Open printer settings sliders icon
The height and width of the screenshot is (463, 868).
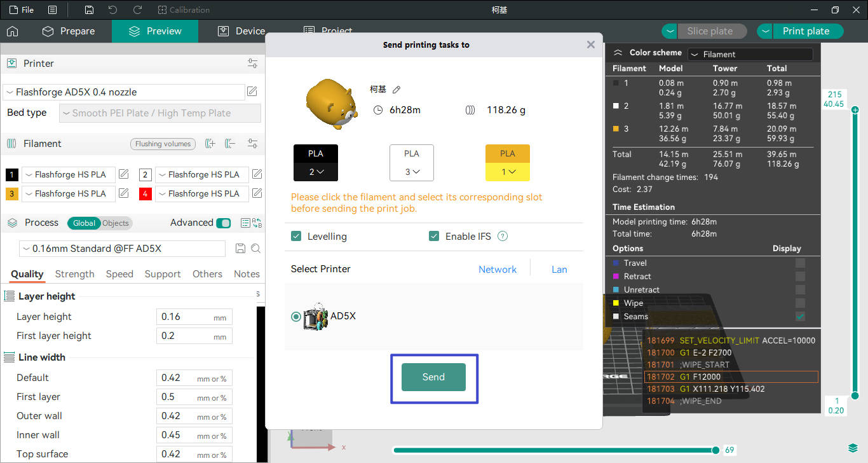coord(253,64)
